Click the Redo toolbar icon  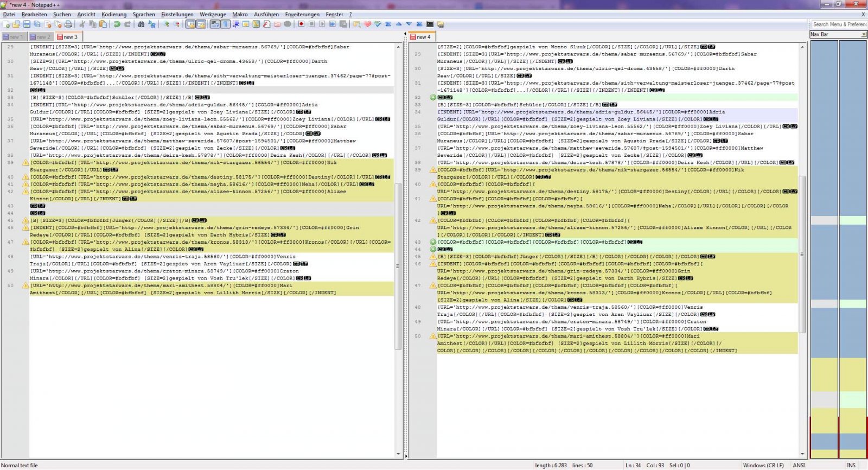pyautogui.click(x=127, y=24)
